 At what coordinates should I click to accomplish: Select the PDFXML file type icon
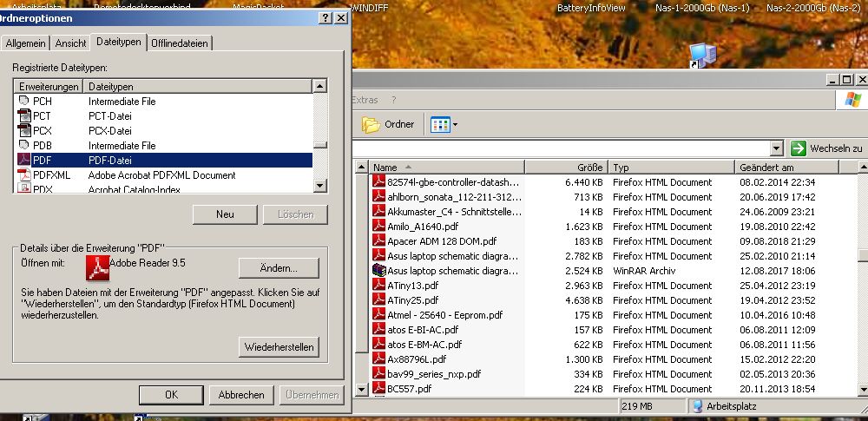[24, 175]
